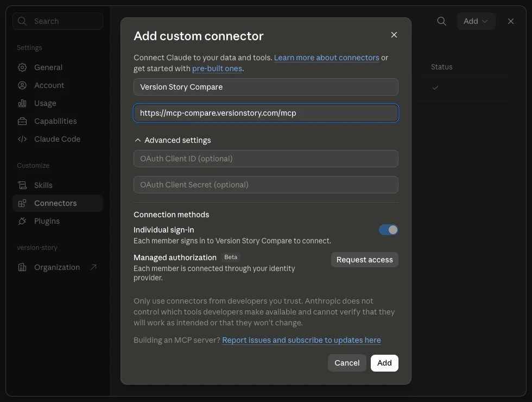The image size is (532, 402).
Task: Click Cancel in connector dialog
Action: click(347, 363)
